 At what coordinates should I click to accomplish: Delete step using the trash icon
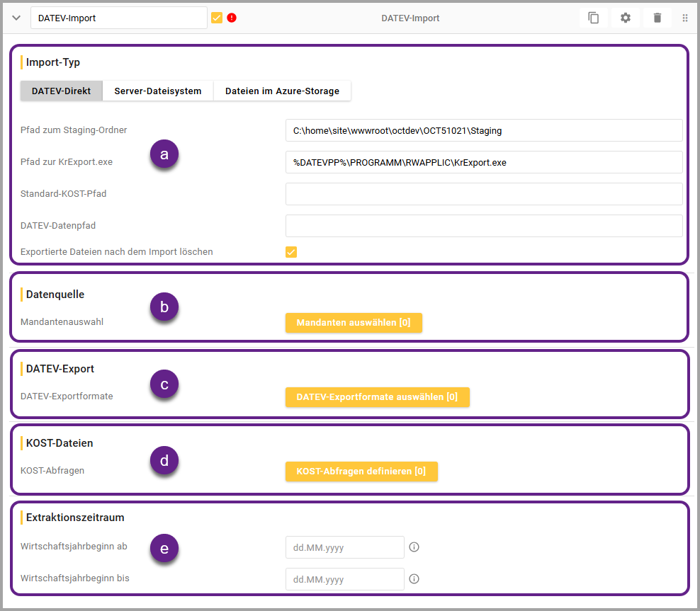[657, 18]
